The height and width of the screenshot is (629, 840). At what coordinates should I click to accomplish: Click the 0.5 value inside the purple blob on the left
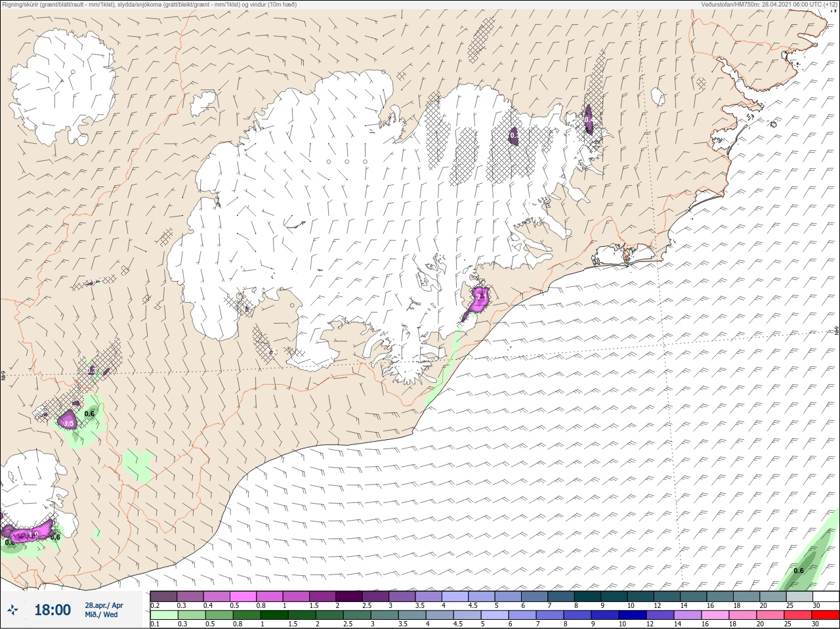(x=68, y=423)
